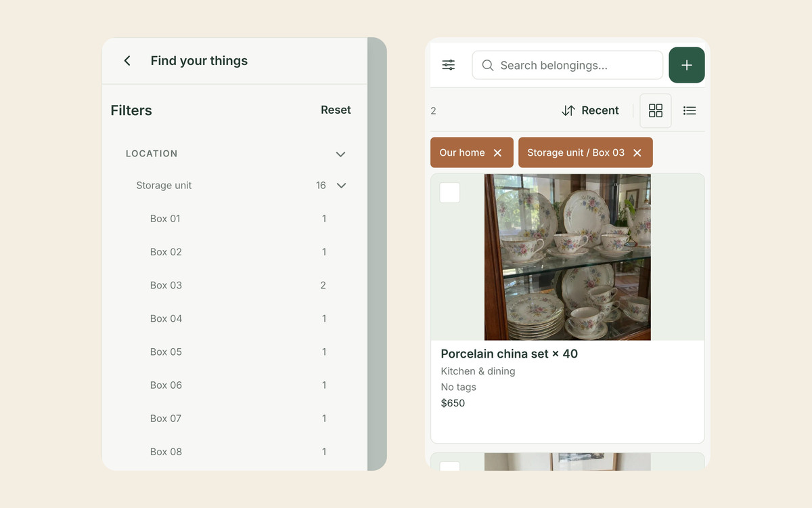Screen dimensions: 812x508
Task: Remove the Storage unit / Box 03 chip
Action: [x=637, y=153]
